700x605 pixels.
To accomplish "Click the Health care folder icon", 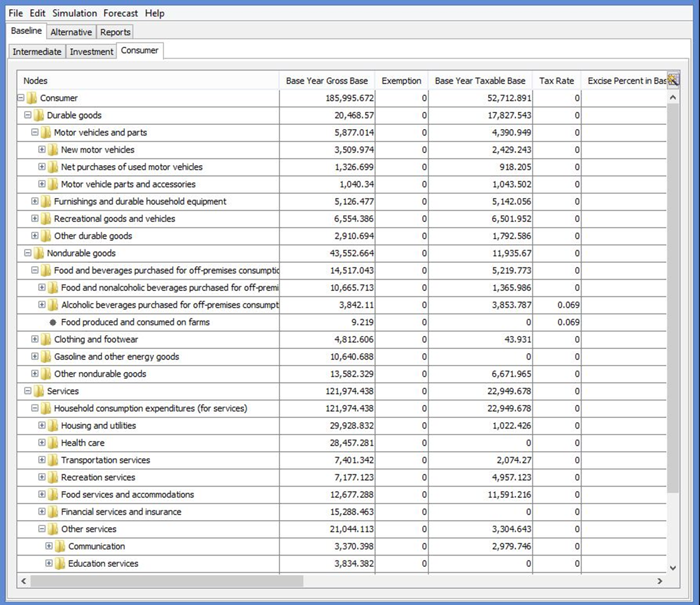I will pyautogui.click(x=53, y=443).
